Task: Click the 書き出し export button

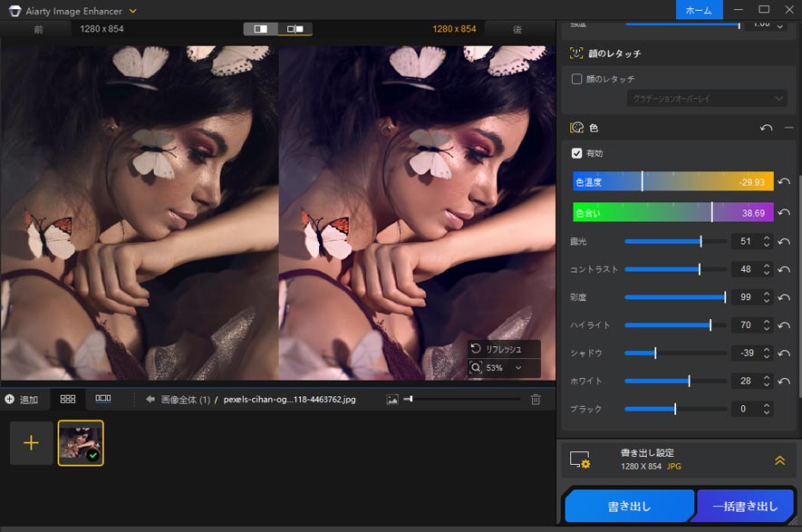Action: pyautogui.click(x=629, y=505)
